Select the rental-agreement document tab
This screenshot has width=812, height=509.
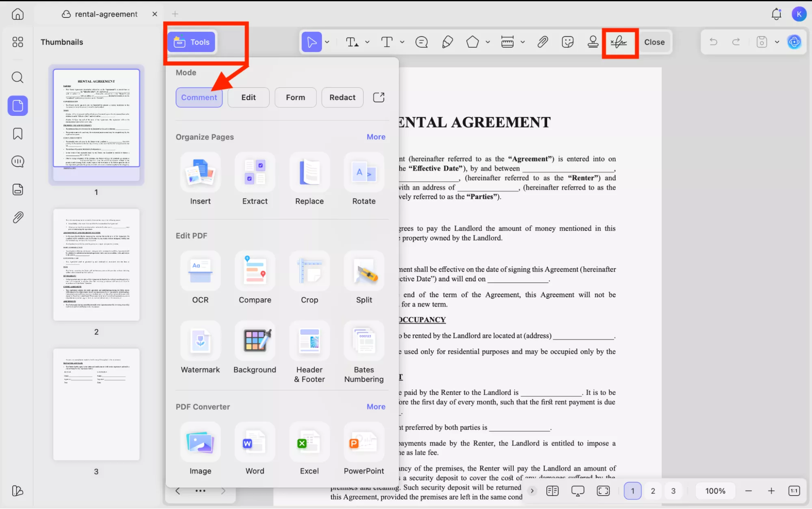pyautogui.click(x=105, y=13)
